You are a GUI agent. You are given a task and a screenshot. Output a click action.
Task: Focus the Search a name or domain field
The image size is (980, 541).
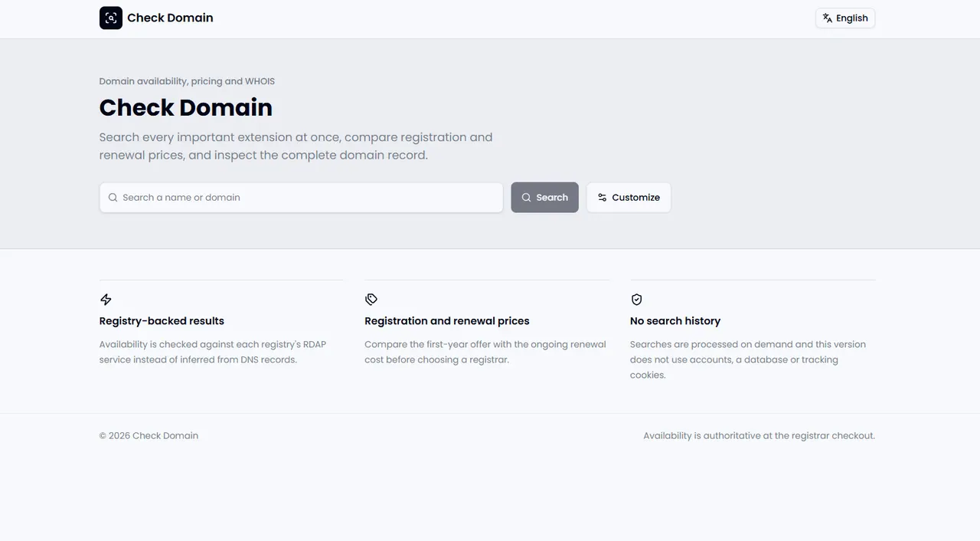(x=301, y=198)
